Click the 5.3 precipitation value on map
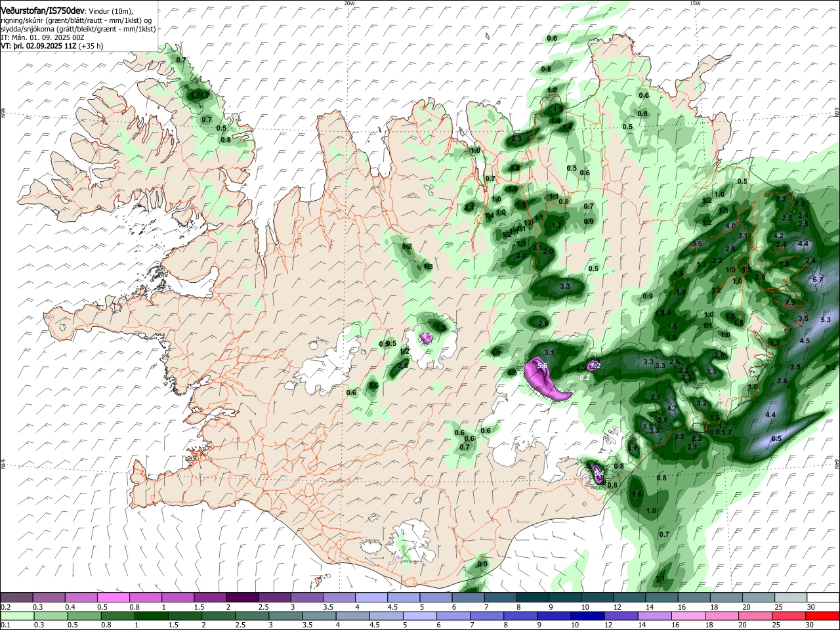The width and height of the screenshot is (840, 630). click(x=826, y=320)
